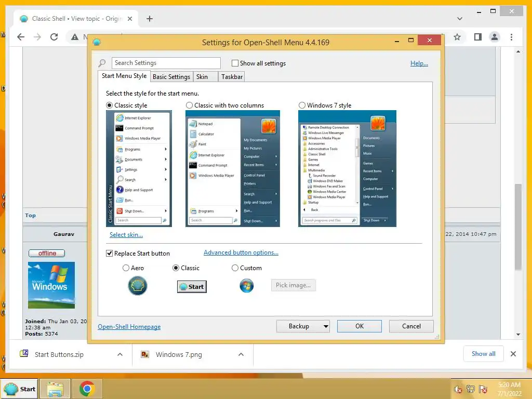This screenshot has width=532, height=399.
Task: Click the Custom Windows orb button image
Action: pos(247,286)
